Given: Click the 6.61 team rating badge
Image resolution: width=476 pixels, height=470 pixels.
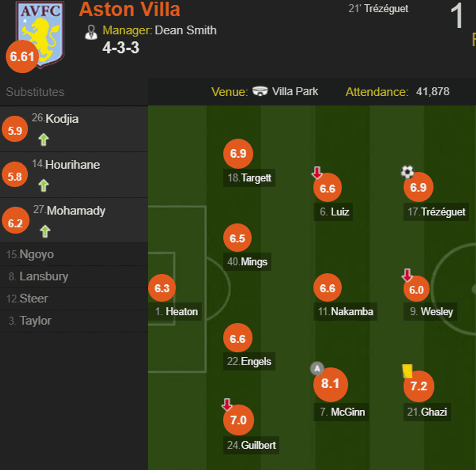Looking at the screenshot, I should (22, 57).
